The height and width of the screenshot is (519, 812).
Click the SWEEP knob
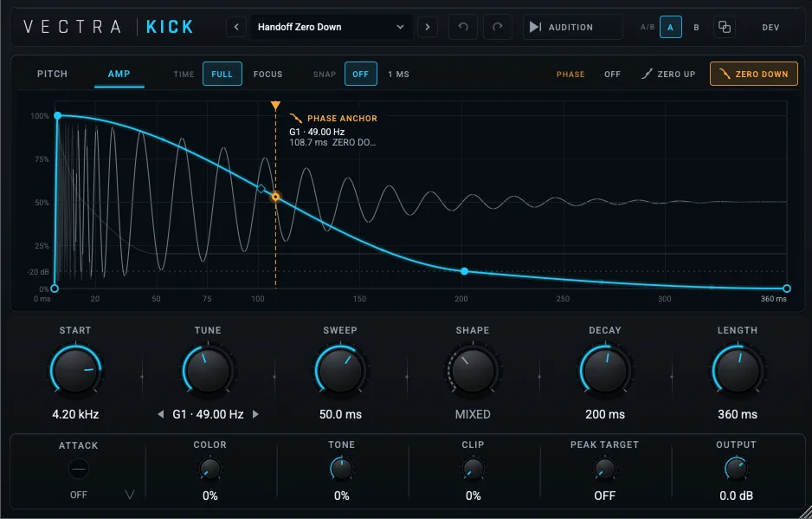coord(340,370)
